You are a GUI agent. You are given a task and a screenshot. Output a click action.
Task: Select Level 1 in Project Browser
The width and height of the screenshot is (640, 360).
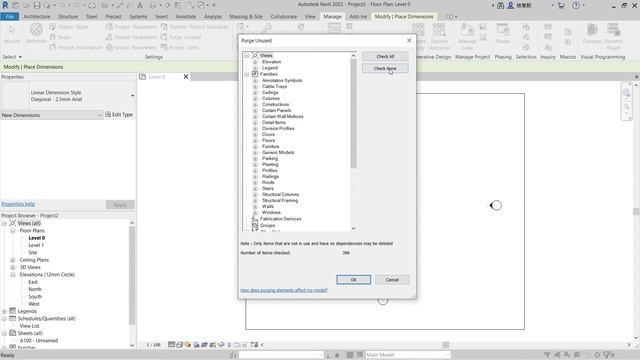pyautogui.click(x=36, y=245)
